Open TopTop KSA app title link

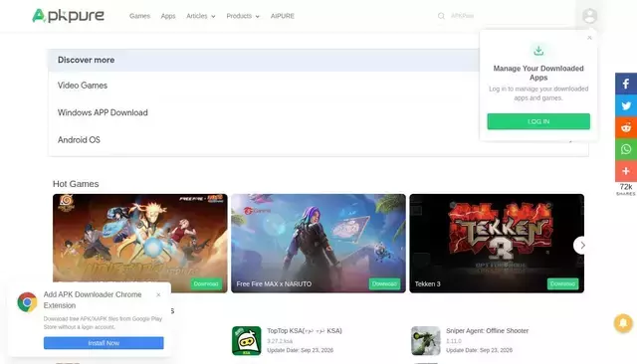(x=305, y=331)
